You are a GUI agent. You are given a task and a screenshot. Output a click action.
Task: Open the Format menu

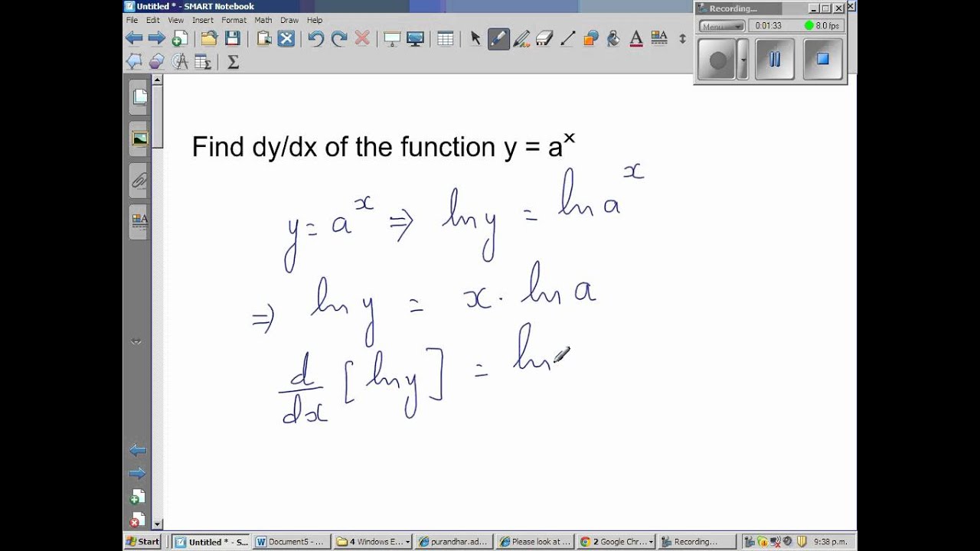234,20
